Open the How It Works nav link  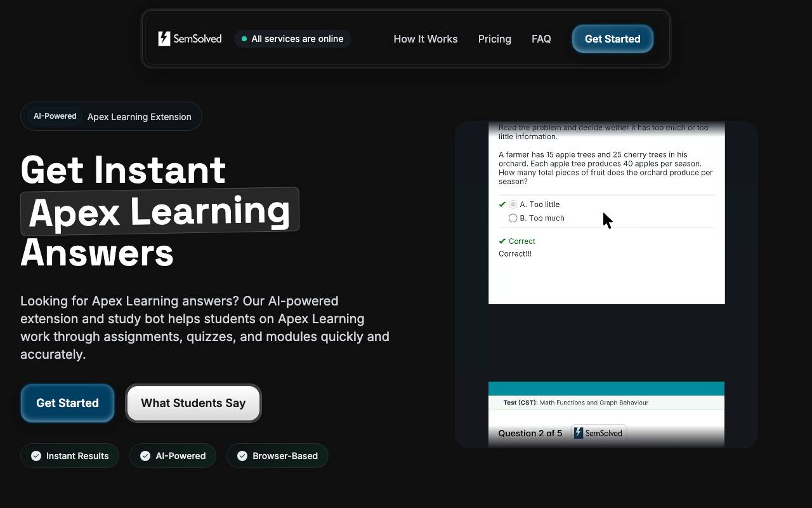[x=426, y=39]
